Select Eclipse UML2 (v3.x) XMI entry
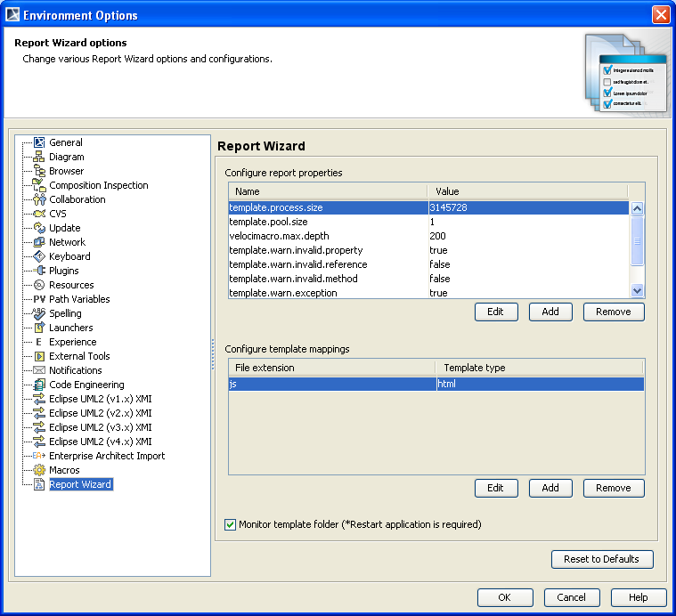676x616 pixels. coord(100,427)
